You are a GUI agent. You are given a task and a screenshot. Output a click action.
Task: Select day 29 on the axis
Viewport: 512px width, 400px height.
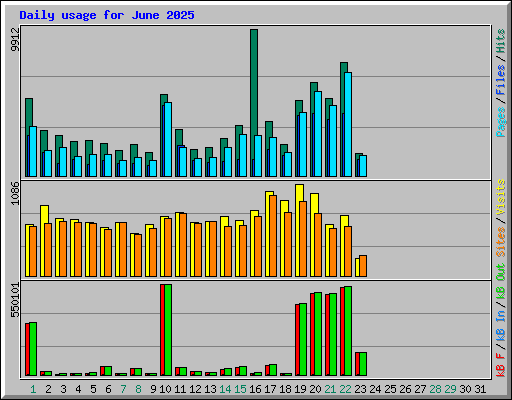pyautogui.click(x=450, y=389)
